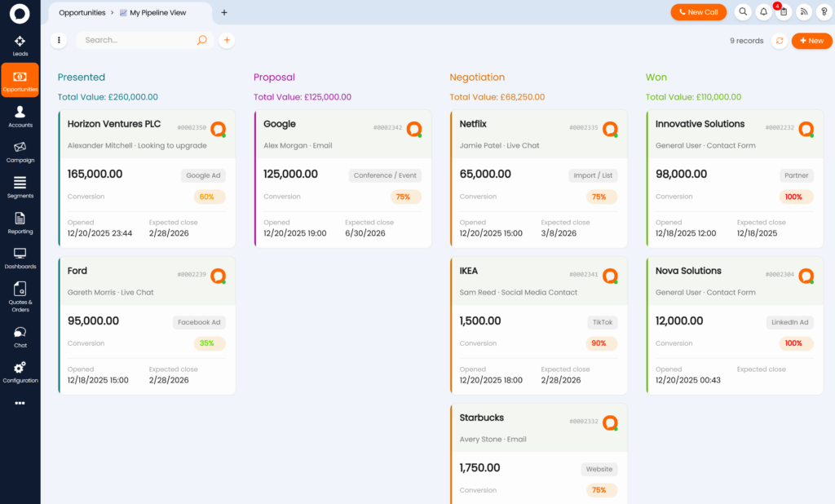The width and height of the screenshot is (835, 504).
Task: Open the clipboard tasks icon with badge
Action: [x=784, y=12]
